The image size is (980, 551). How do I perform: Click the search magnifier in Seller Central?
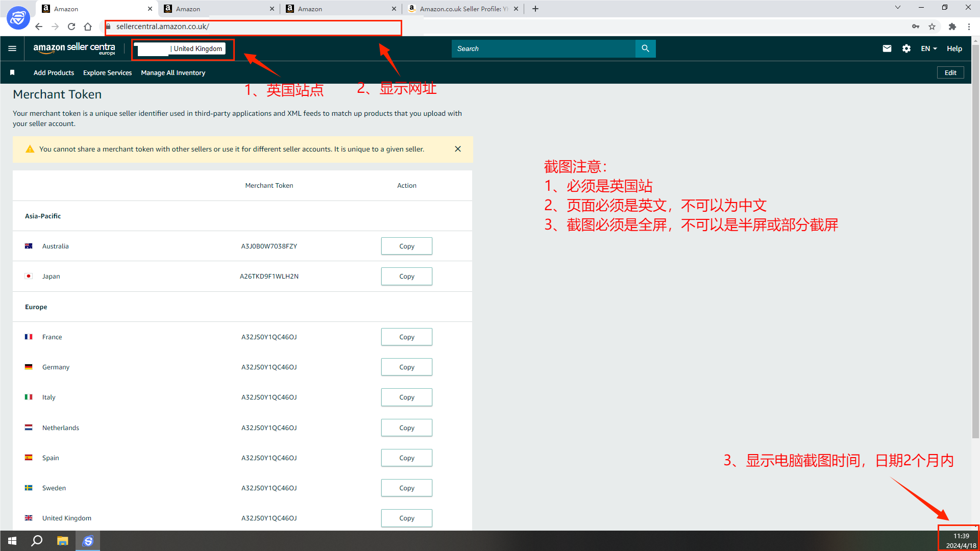tap(645, 48)
